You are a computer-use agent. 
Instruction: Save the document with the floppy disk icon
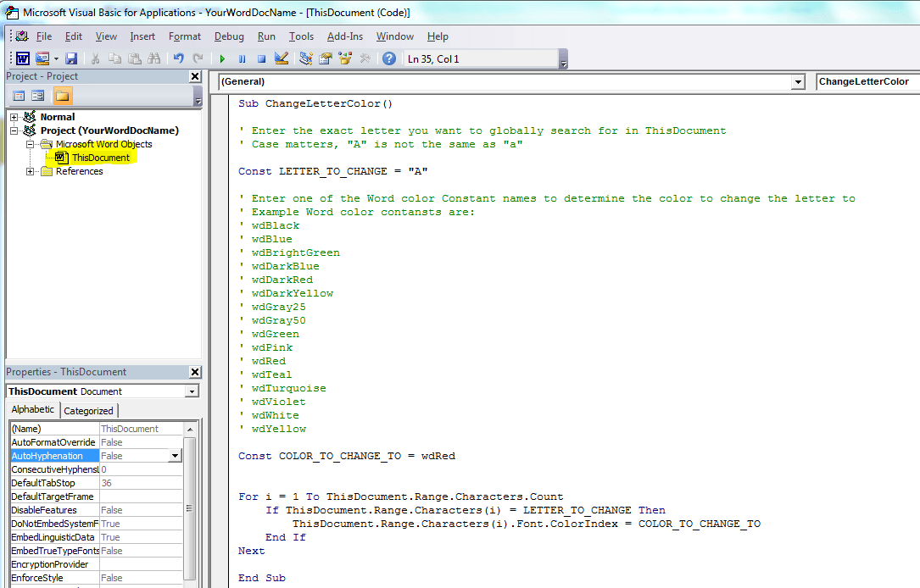pos(71,58)
